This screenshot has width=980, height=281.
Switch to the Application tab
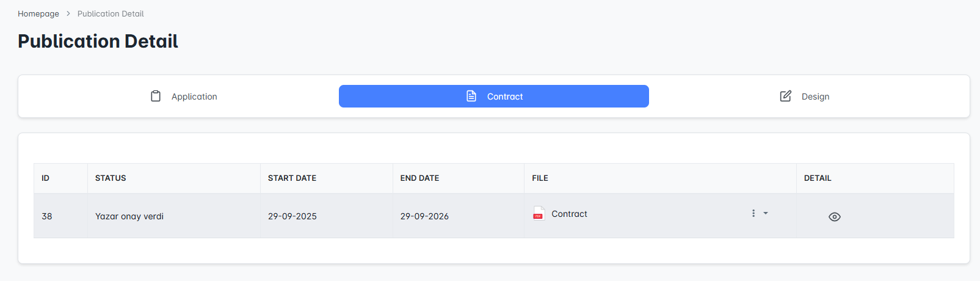coord(194,97)
